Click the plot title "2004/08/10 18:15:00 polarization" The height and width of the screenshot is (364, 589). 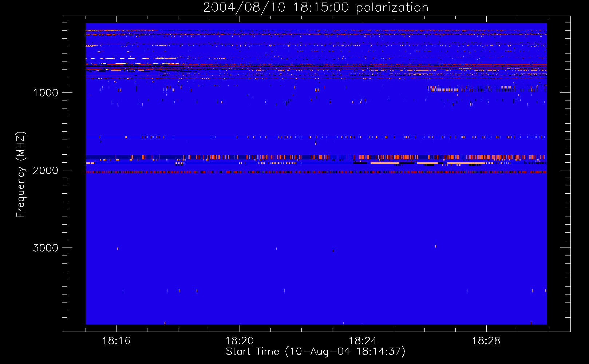tap(316, 7)
